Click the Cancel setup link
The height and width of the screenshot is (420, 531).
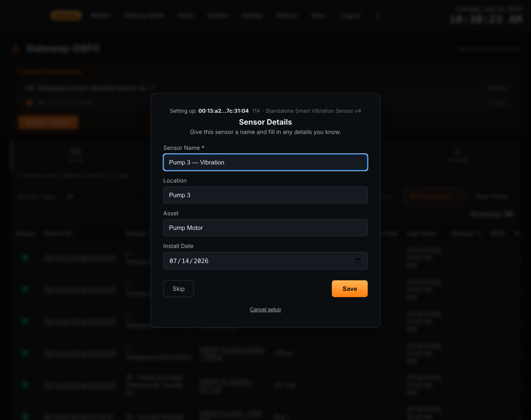(x=265, y=309)
